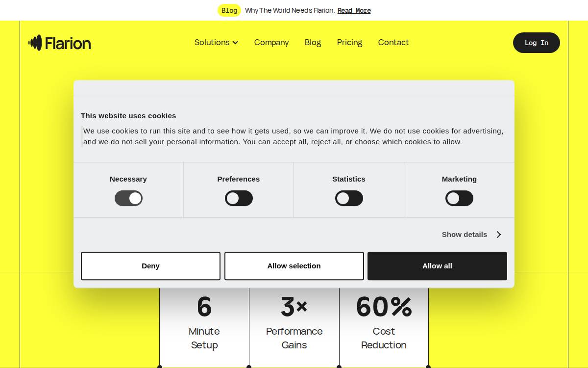Expand Show details in cookie dialog
The image size is (588, 368).
[x=471, y=235]
